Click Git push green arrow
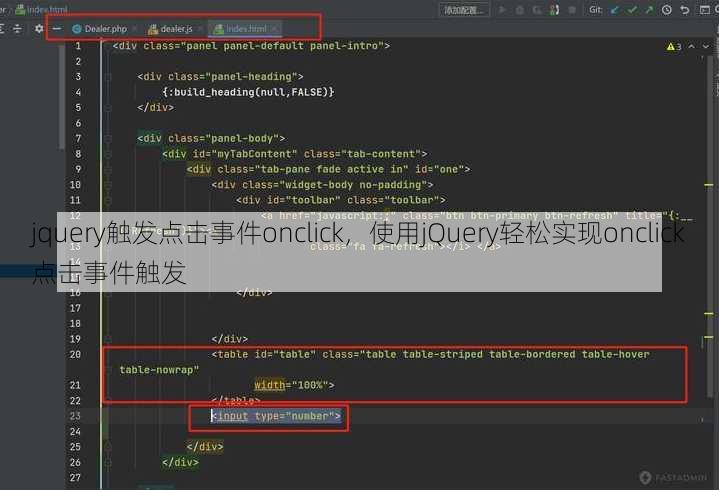This screenshot has width=719, height=490. (x=649, y=10)
